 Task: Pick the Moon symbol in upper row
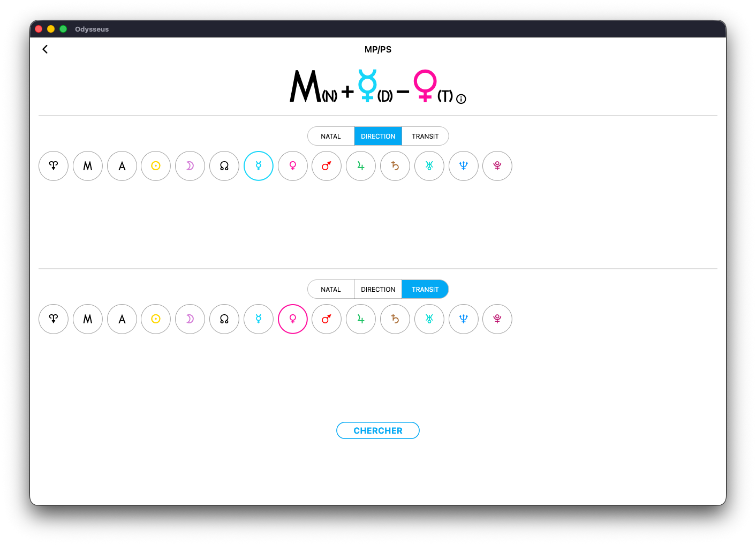(x=190, y=166)
